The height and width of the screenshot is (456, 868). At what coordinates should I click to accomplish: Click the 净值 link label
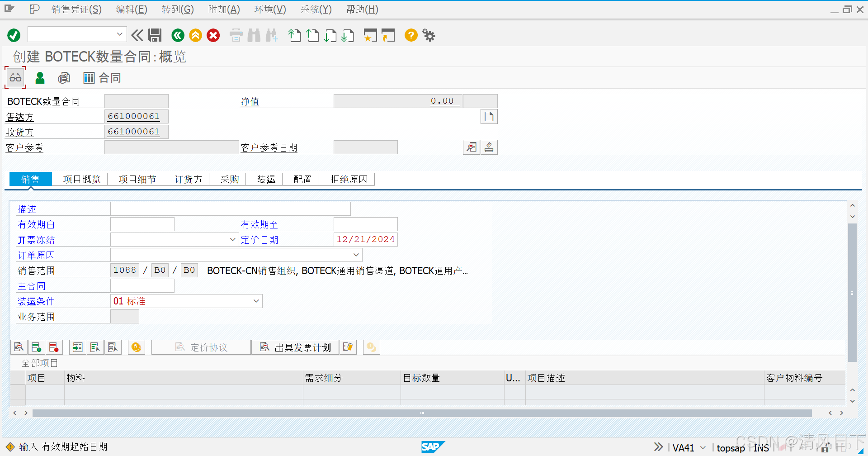(250, 102)
